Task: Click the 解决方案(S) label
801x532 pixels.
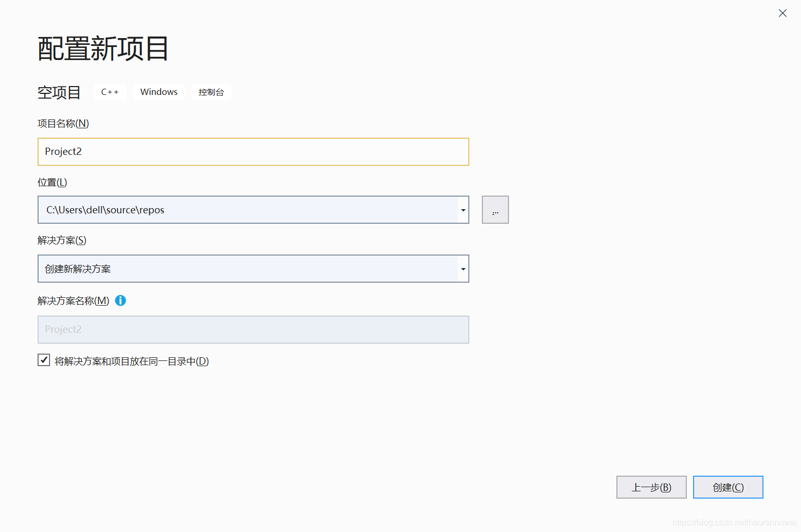Action: pyautogui.click(x=62, y=240)
